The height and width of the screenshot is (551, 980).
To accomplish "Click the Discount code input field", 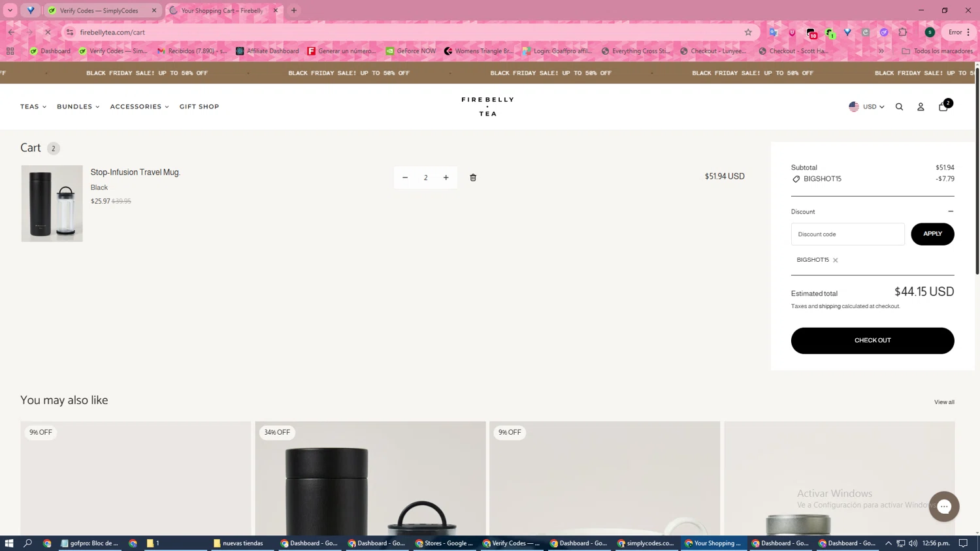I will [847, 234].
